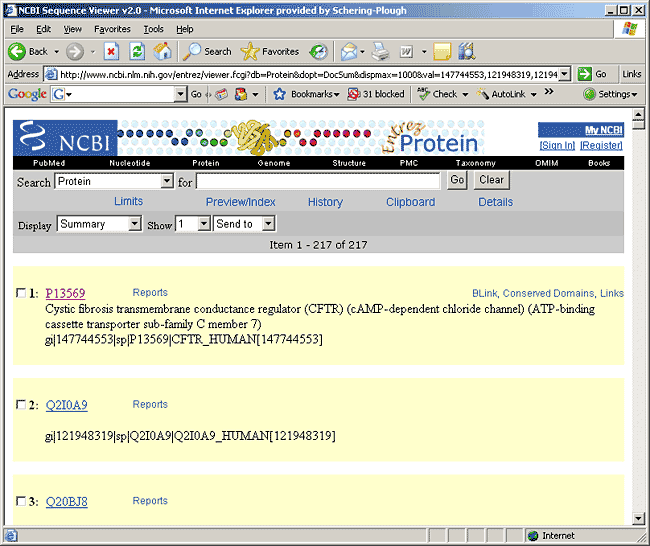Open the Preview/Index link
The image size is (650, 546).
tap(240, 202)
